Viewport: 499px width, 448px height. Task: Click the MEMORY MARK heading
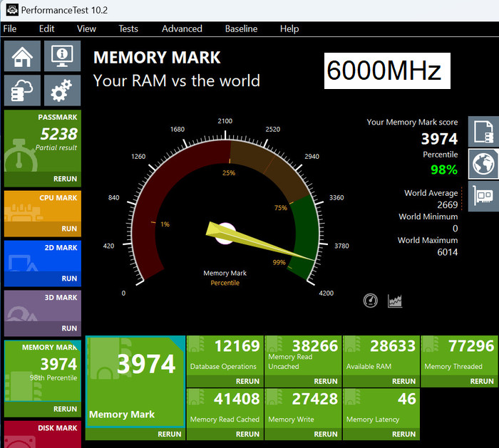157,58
